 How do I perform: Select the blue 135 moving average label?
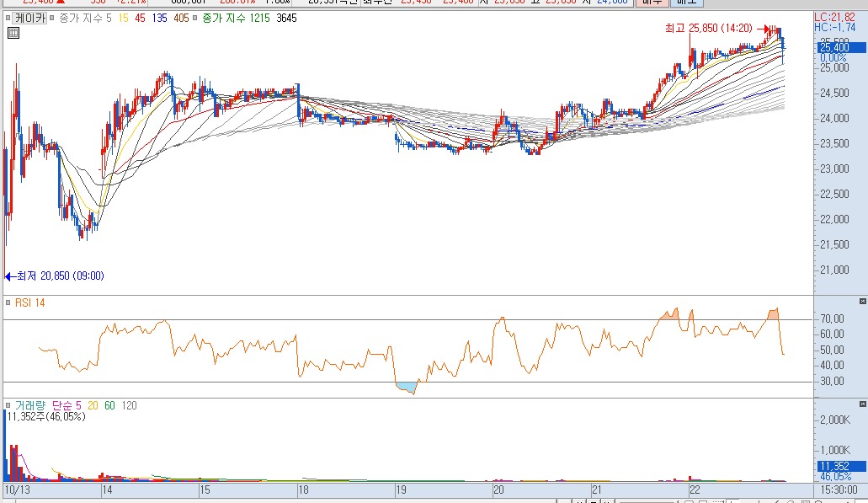click(x=159, y=18)
